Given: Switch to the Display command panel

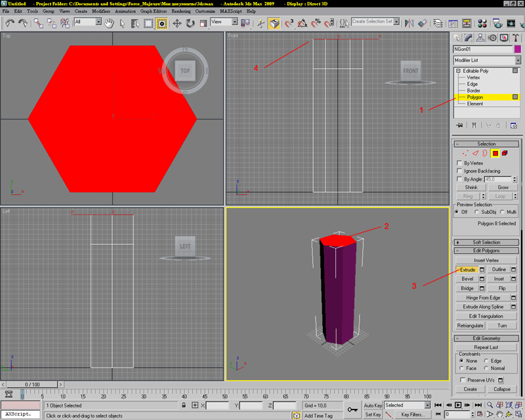Looking at the screenshot, I should tap(504, 38).
